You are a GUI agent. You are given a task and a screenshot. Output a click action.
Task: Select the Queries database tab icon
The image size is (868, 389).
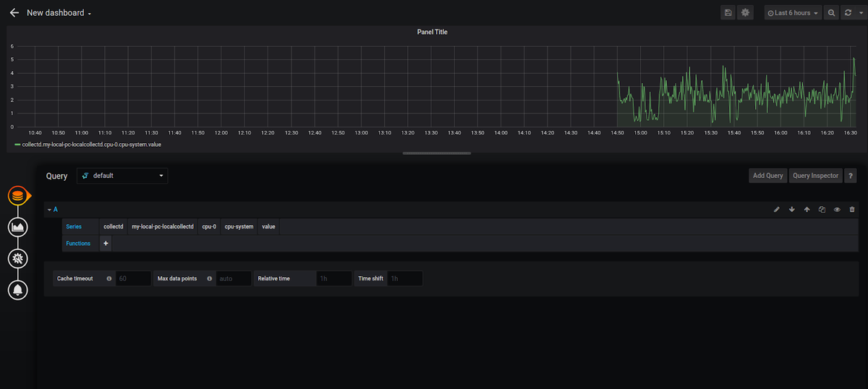click(x=18, y=196)
